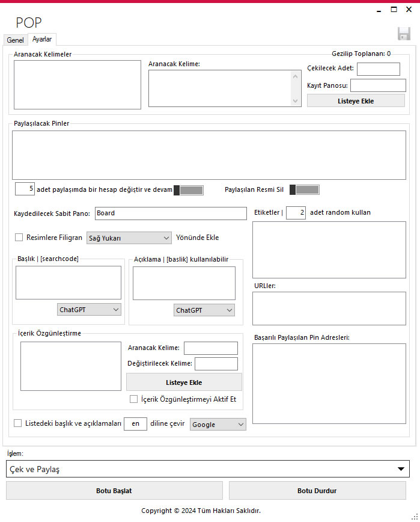Click the Başarılı Paylaşılan Pin Adresleri box
Image resolution: width=420 pixels, height=522 pixels.
click(x=329, y=384)
